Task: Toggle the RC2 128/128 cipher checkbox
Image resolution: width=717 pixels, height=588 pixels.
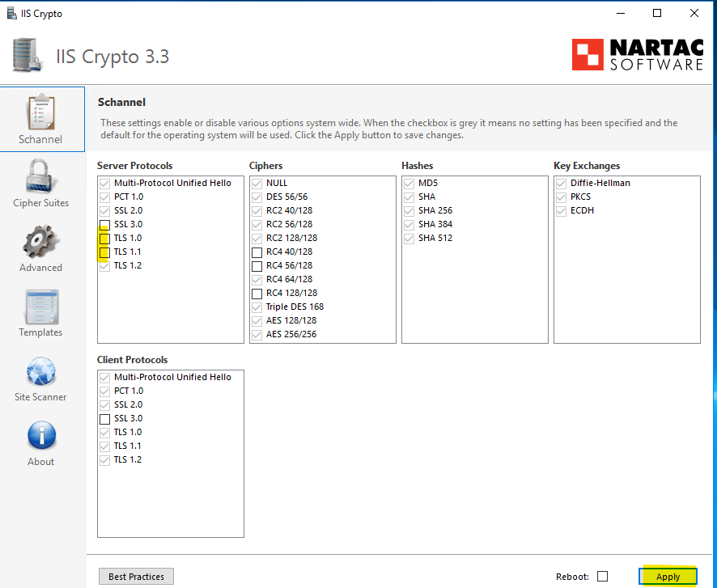Action: (x=257, y=239)
